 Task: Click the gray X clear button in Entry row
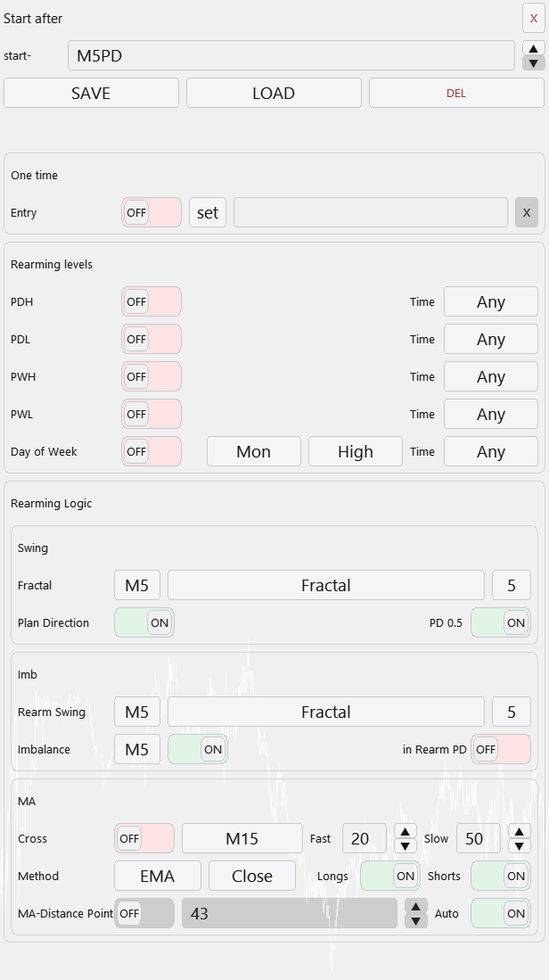(526, 213)
